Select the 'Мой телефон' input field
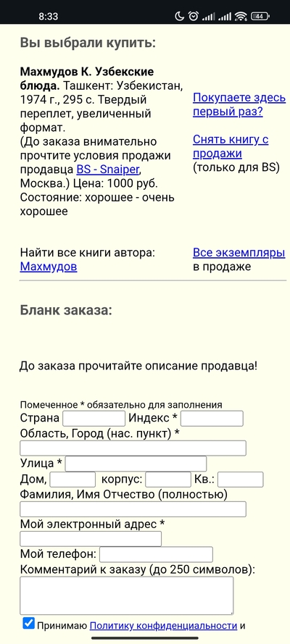This screenshot has width=290, height=644. (156, 554)
